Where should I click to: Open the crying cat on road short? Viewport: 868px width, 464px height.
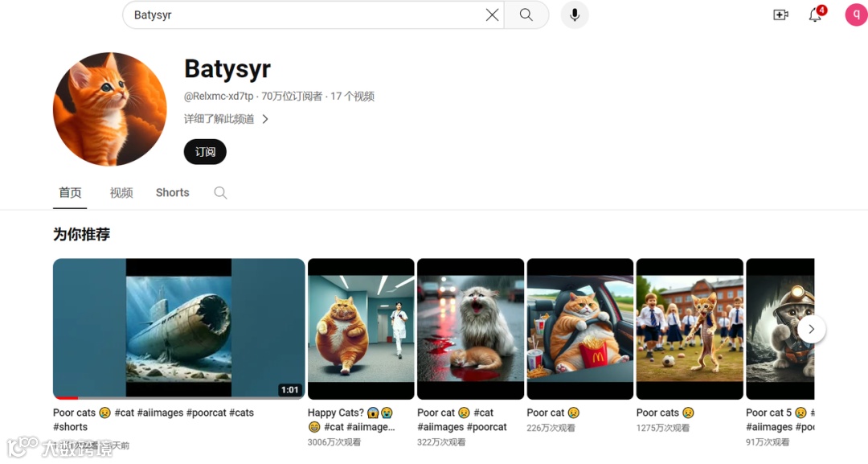(470, 329)
